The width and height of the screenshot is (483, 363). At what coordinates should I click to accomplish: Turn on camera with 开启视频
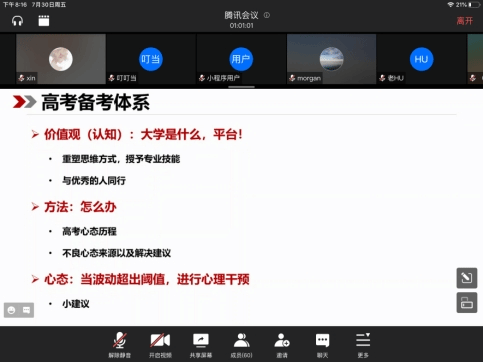pos(160,345)
